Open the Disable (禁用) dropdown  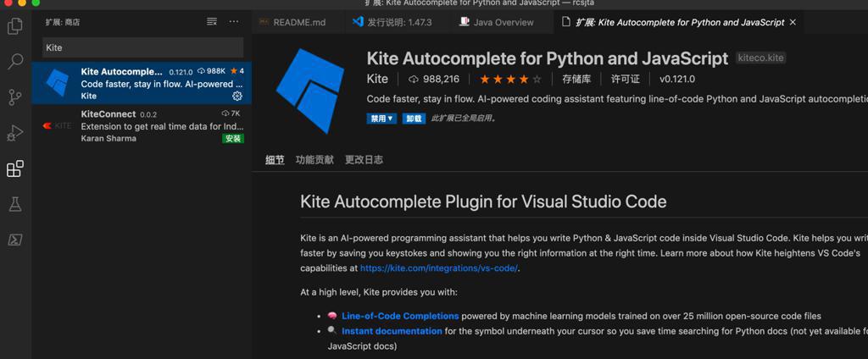[x=381, y=119]
